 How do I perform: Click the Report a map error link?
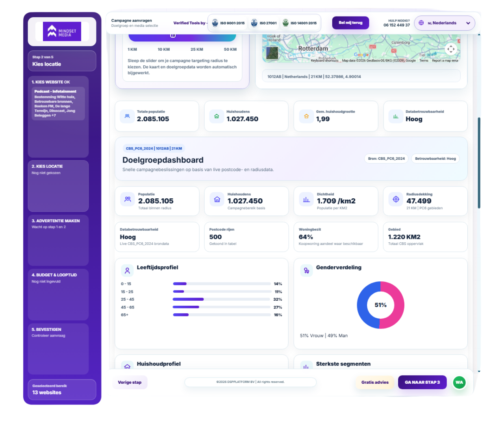coord(445,61)
